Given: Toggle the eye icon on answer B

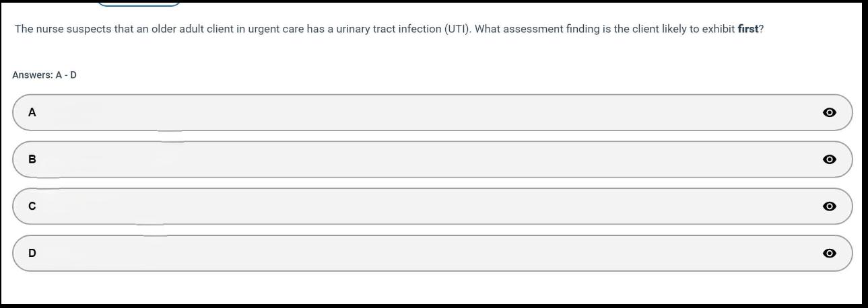Looking at the screenshot, I should pyautogui.click(x=830, y=159).
